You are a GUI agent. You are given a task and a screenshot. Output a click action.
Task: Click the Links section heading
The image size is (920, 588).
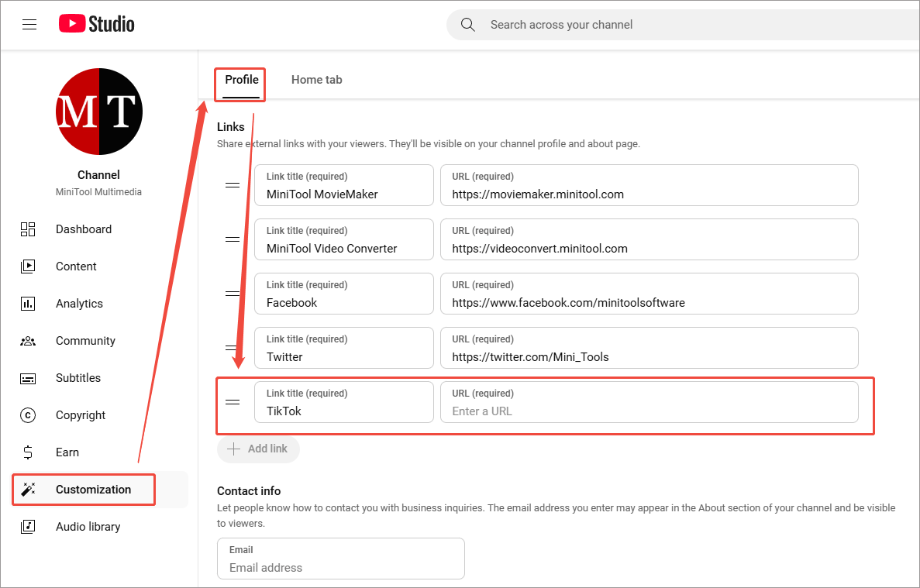point(231,126)
